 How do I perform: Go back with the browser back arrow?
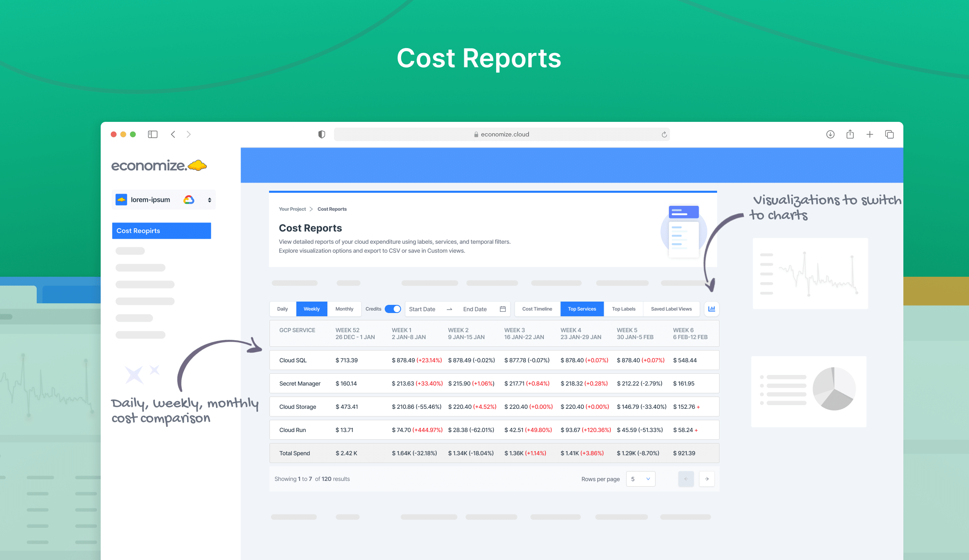click(173, 134)
